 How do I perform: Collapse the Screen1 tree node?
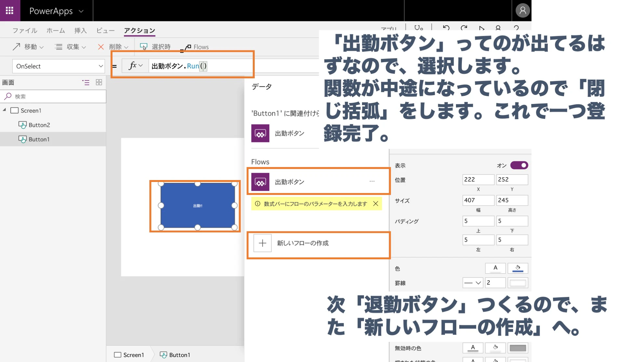click(5, 110)
